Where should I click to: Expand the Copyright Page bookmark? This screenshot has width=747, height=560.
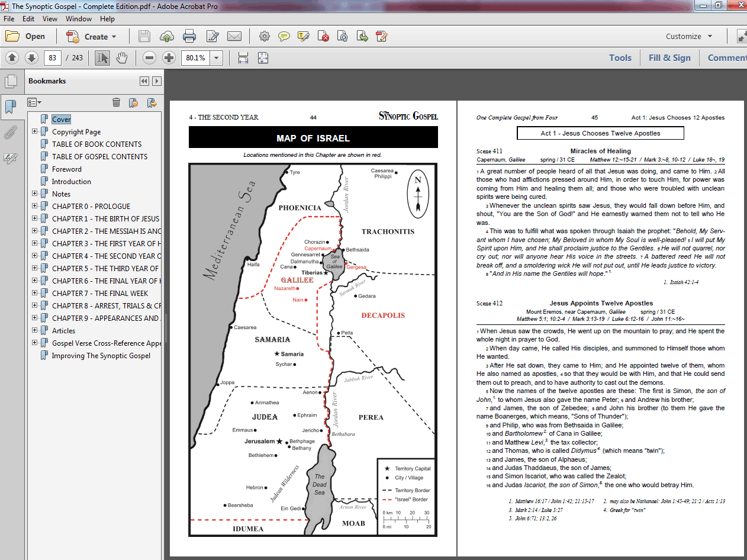click(x=35, y=131)
